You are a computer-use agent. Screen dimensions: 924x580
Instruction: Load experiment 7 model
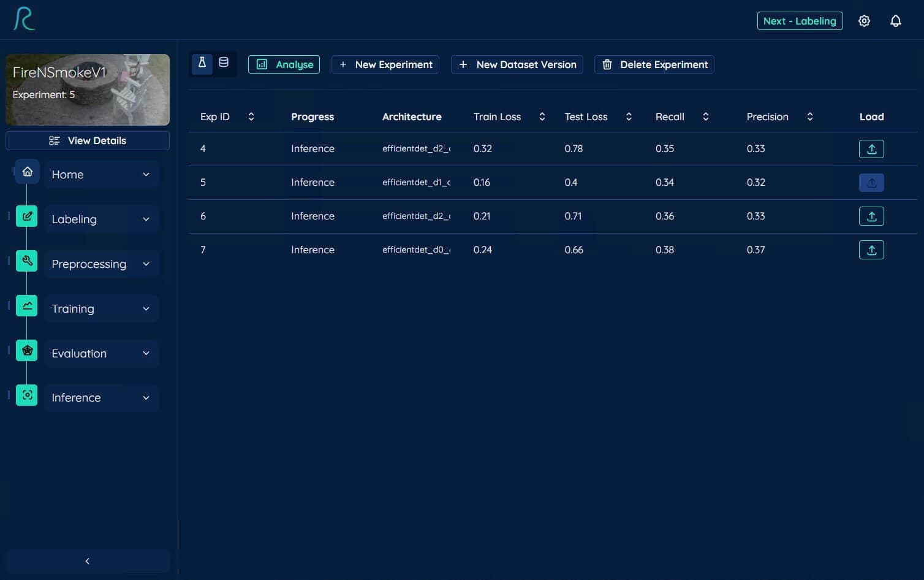(x=871, y=250)
